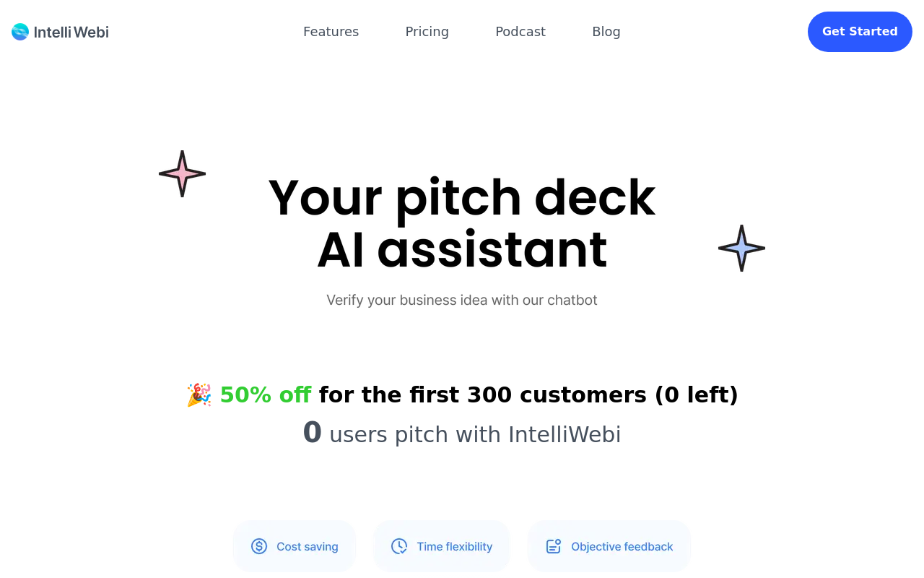This screenshot has width=924, height=578.
Task: Click the 50% off promotional text
Action: (265, 394)
